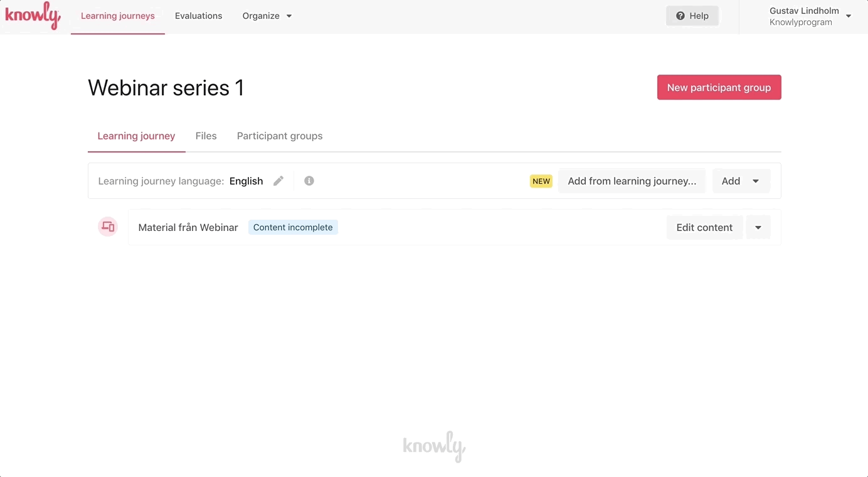Viewport: 868px width, 477px height.
Task: Select the Learning journey tab
Action: pos(137,136)
